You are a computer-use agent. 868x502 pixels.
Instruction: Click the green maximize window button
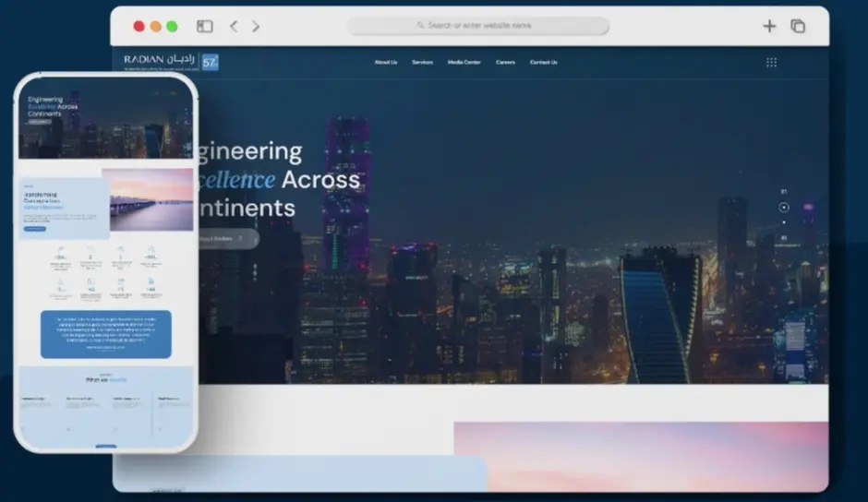point(172,27)
